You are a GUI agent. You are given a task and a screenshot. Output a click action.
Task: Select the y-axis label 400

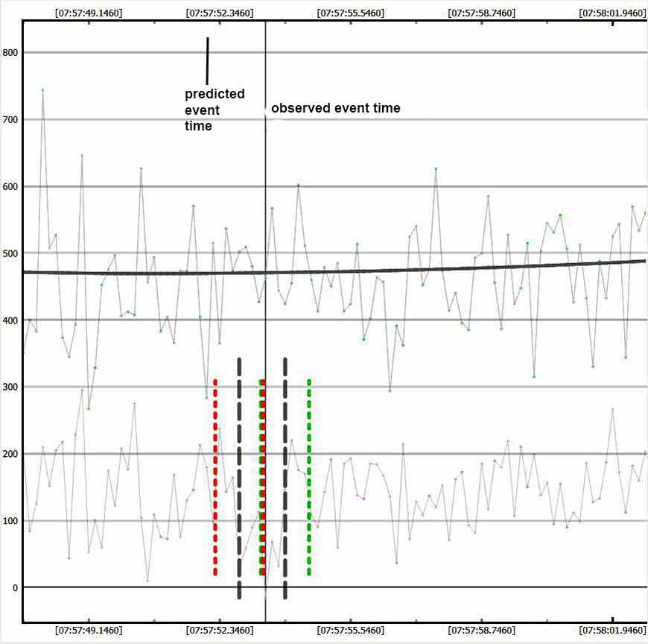[x=10, y=321]
